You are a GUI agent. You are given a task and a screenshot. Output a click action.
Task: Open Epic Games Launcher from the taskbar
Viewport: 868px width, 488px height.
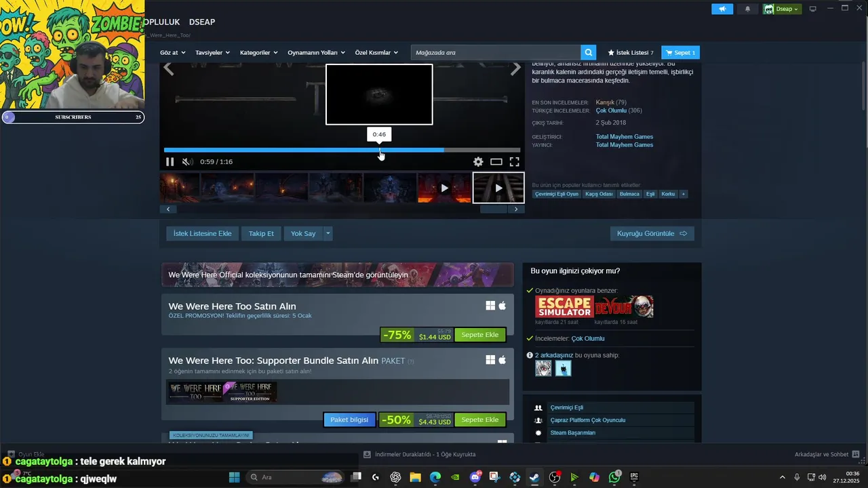634,477
